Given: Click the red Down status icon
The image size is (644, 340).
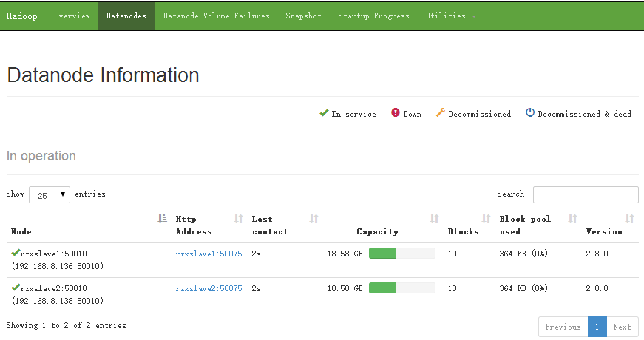Looking at the screenshot, I should (395, 112).
